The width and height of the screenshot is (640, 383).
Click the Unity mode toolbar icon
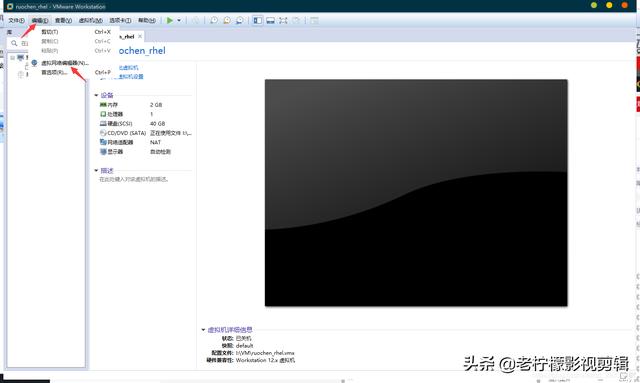[x=296, y=20]
